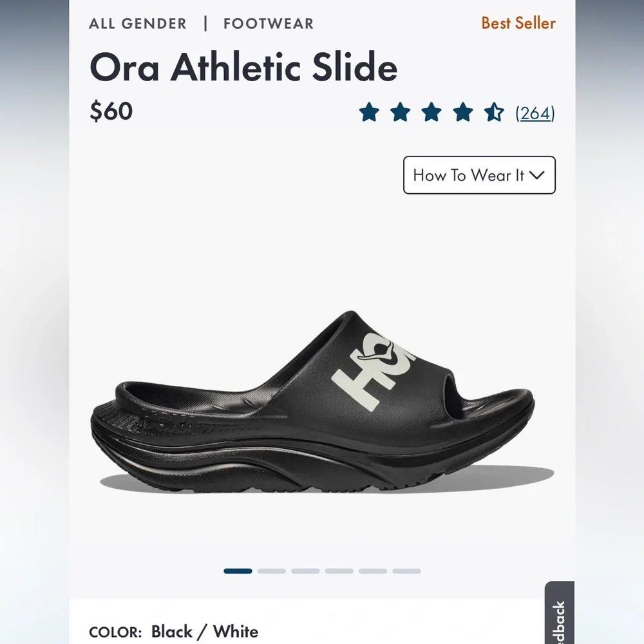
Task: Select the first rating star
Action: pos(369,113)
